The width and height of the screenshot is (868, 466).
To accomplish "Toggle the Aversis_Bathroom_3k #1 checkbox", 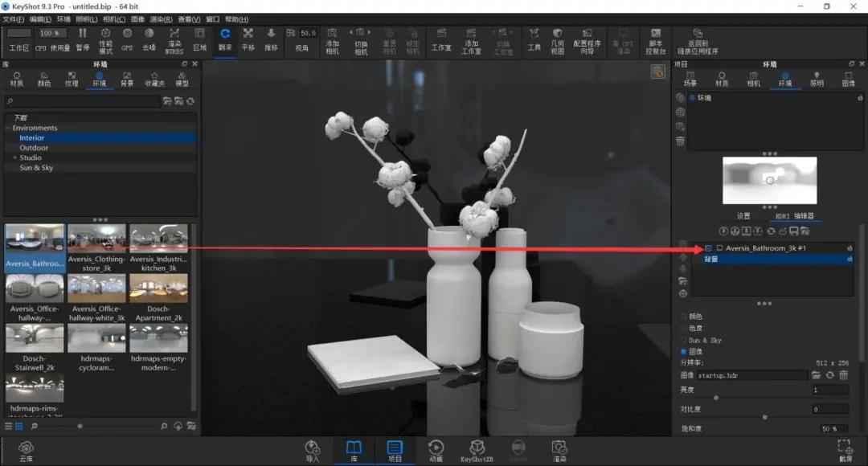I will click(x=708, y=248).
